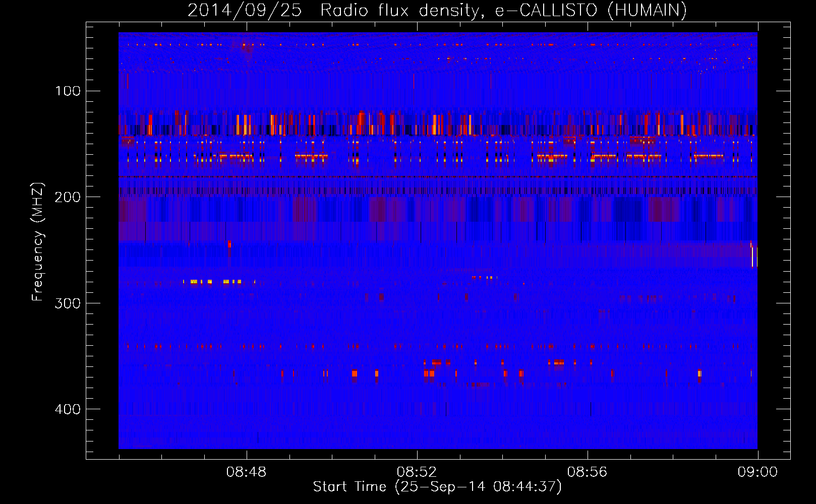Click the 300 frequency tick label
Viewport: 816px width, 504px height.
(68, 303)
